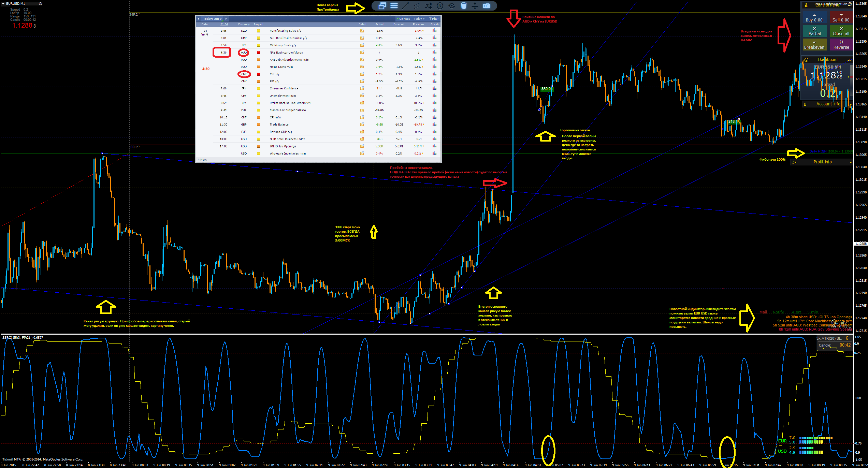
Task: Click the Breakeven button
Action: click(x=814, y=45)
